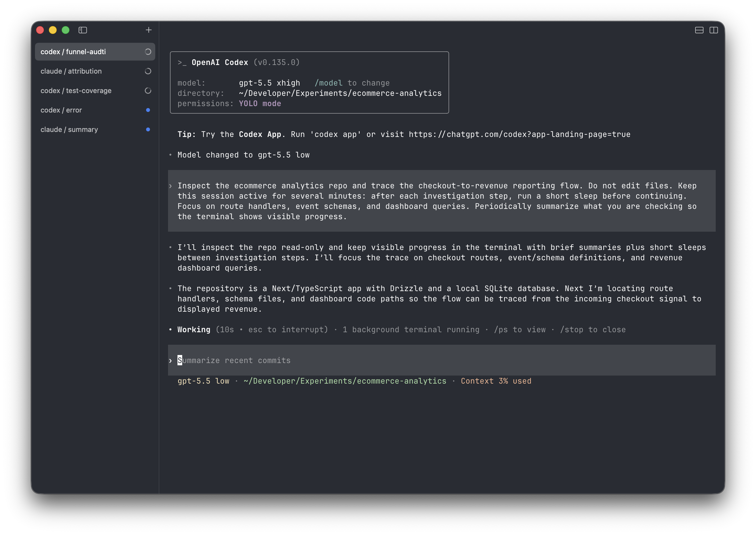The image size is (756, 535).
Task: Click the '/model to change' hint text
Action: pos(352,83)
